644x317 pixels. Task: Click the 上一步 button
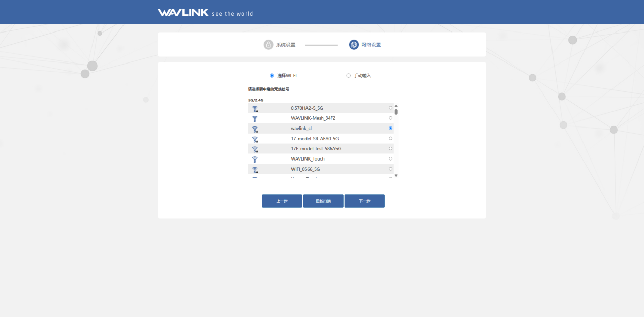[x=282, y=201]
